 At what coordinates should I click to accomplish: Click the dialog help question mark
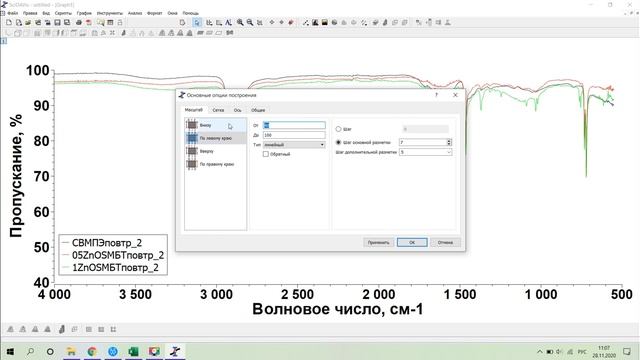436,95
